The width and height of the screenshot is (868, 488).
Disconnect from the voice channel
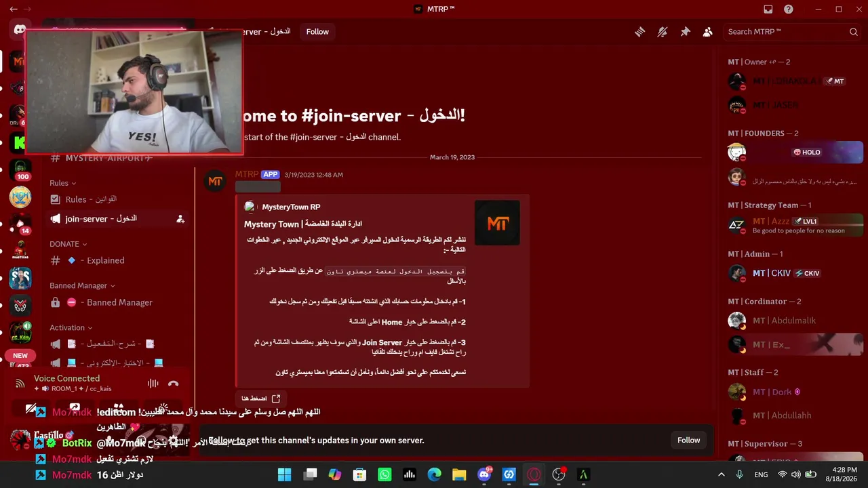click(x=174, y=384)
